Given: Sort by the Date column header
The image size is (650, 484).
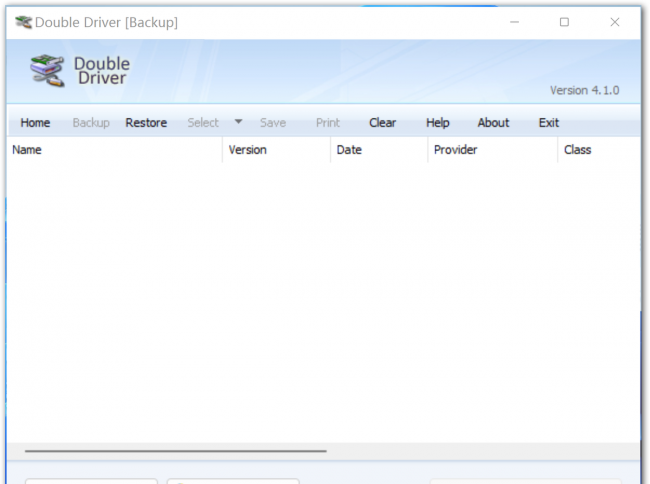Looking at the screenshot, I should tap(379, 150).
